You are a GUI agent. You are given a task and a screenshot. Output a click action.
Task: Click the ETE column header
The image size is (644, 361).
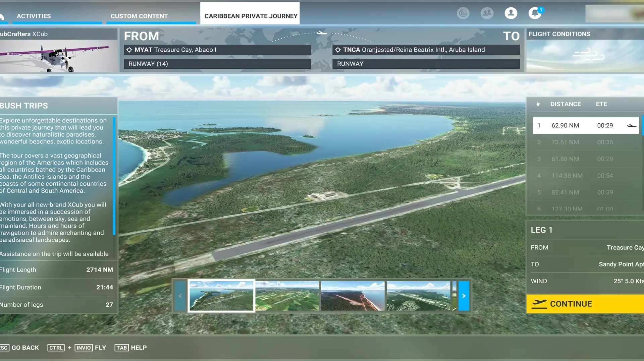coord(601,104)
